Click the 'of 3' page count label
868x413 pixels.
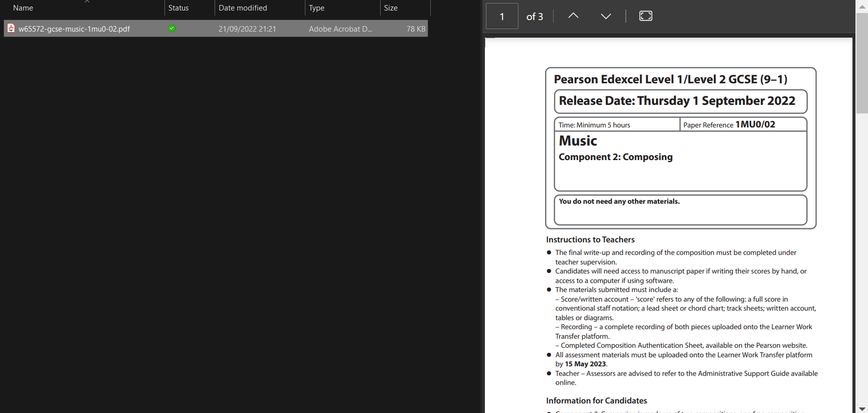click(x=535, y=17)
